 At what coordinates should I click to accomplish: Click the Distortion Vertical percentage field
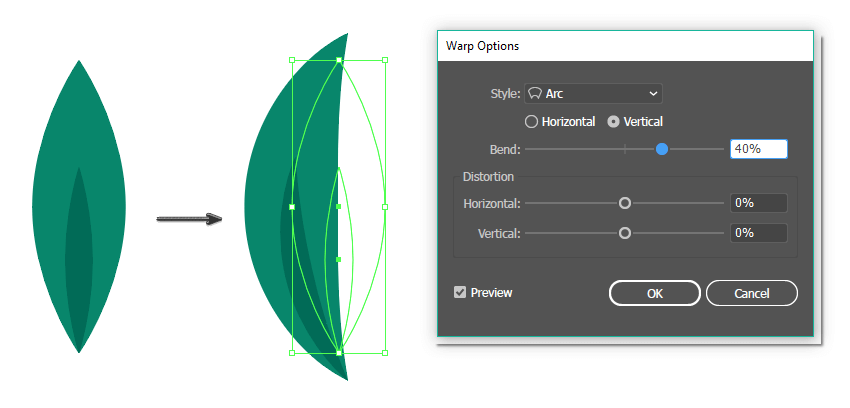758,233
